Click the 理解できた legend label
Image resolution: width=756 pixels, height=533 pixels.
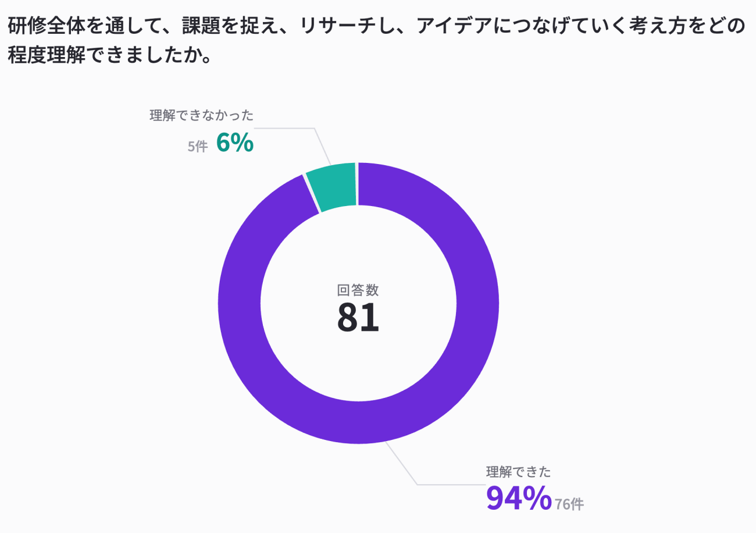tap(518, 472)
